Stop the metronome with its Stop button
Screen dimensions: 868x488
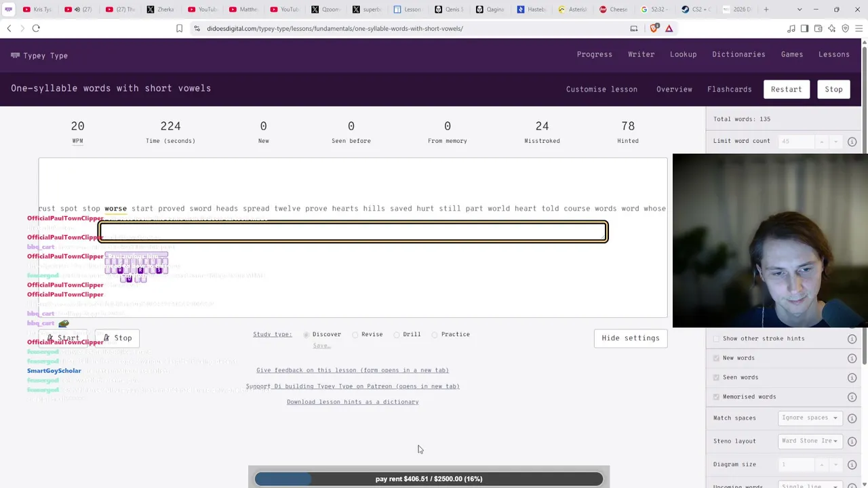[117, 338]
